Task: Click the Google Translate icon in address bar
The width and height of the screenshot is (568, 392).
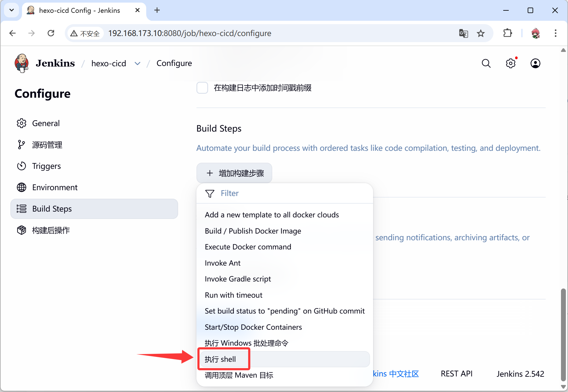Action: coord(463,33)
